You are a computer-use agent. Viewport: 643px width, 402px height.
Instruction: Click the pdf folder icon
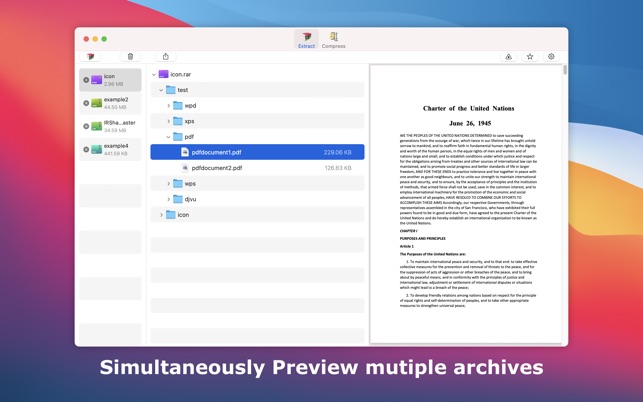coord(178,137)
